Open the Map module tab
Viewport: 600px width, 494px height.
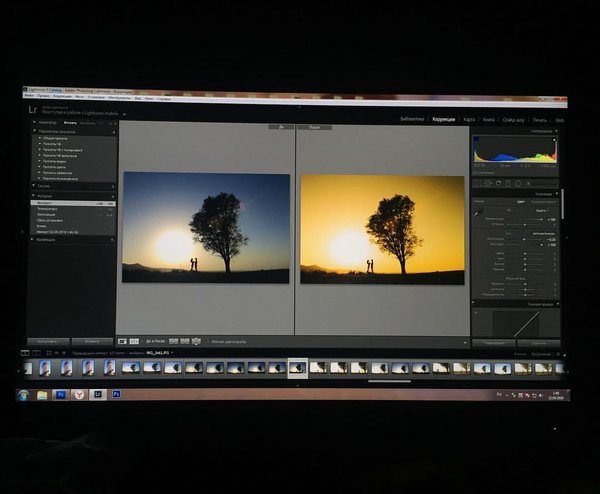(x=469, y=119)
